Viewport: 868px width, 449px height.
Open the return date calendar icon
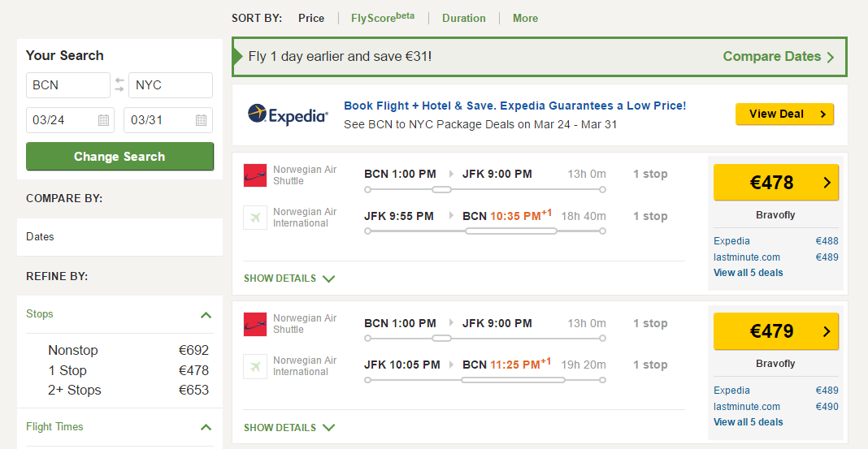[x=201, y=120]
